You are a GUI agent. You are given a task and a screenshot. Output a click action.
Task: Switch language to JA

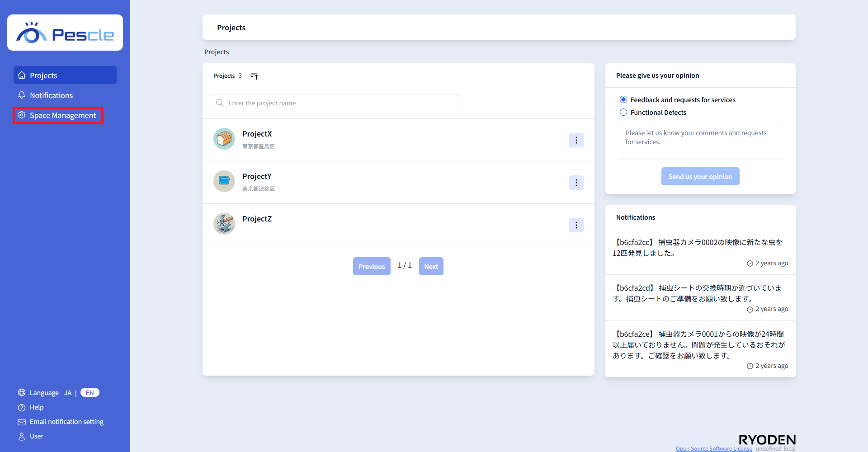pyautogui.click(x=68, y=393)
